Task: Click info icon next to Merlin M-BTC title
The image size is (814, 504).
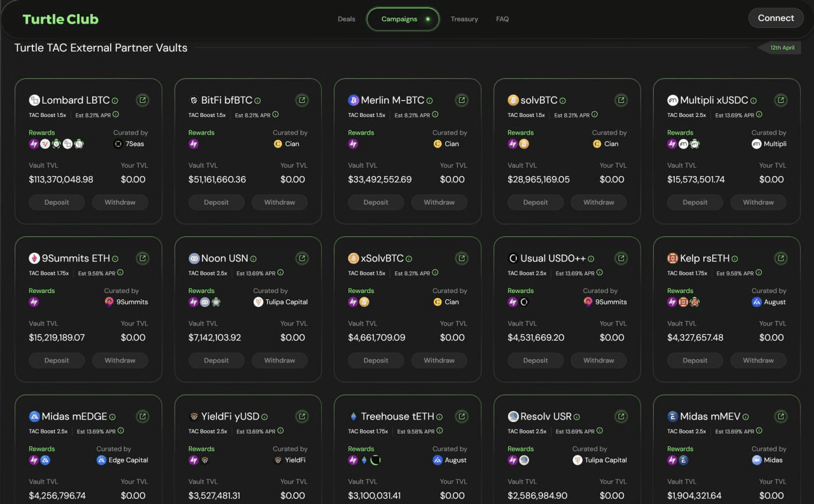Action: click(430, 100)
